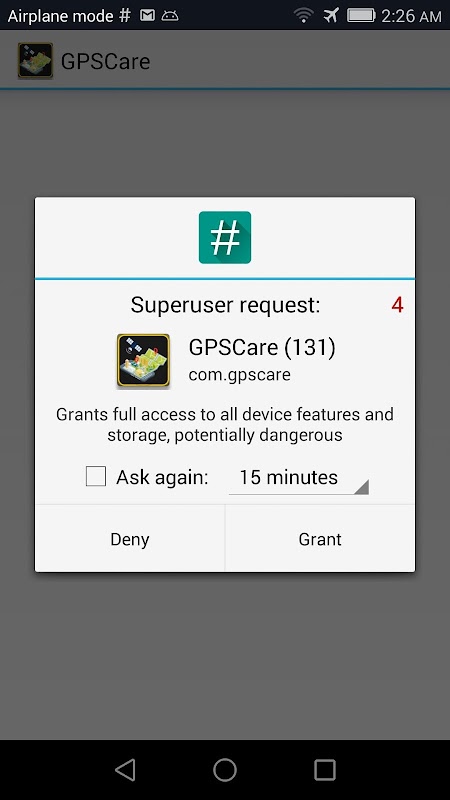The height and width of the screenshot is (800, 450).
Task: Tap the red countdown number 4
Action: coord(397,305)
